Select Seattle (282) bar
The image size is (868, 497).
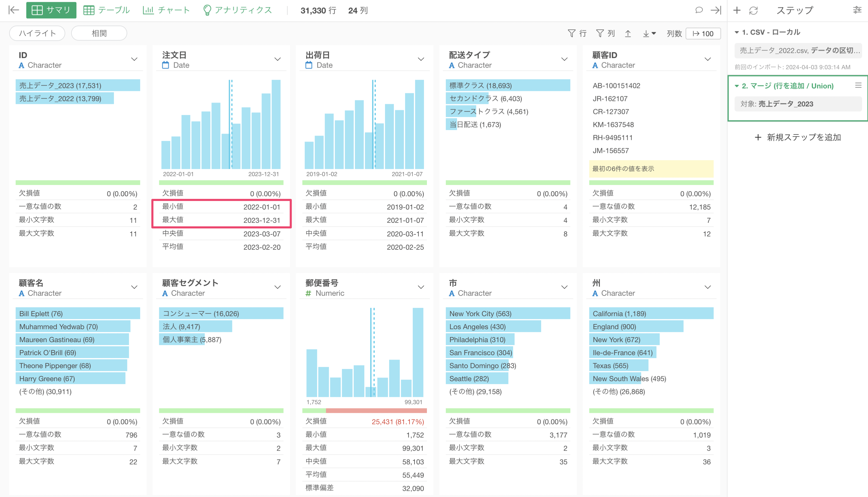(x=477, y=378)
